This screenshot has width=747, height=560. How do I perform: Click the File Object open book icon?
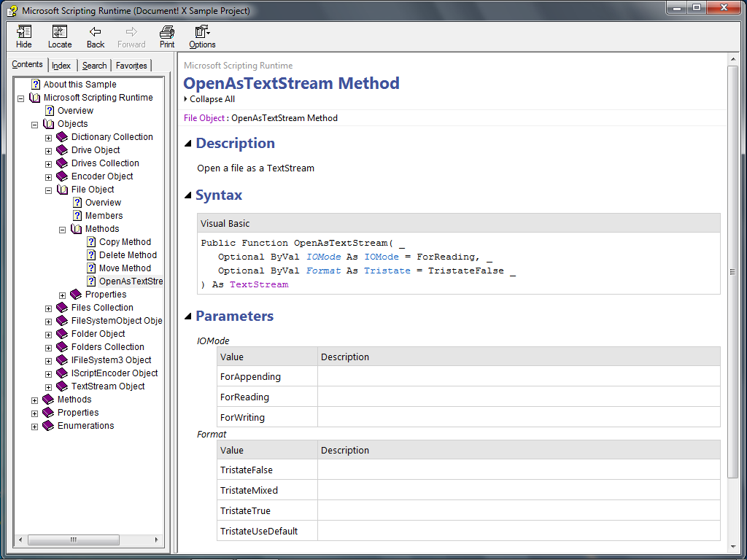(63, 190)
